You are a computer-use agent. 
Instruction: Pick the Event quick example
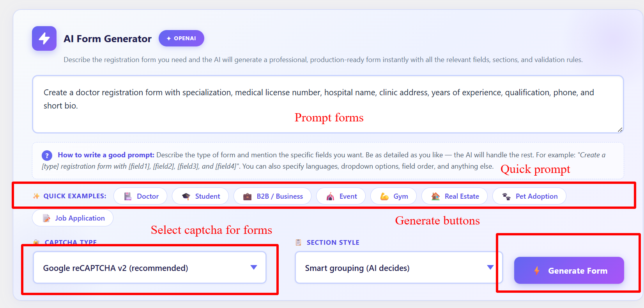(341, 196)
